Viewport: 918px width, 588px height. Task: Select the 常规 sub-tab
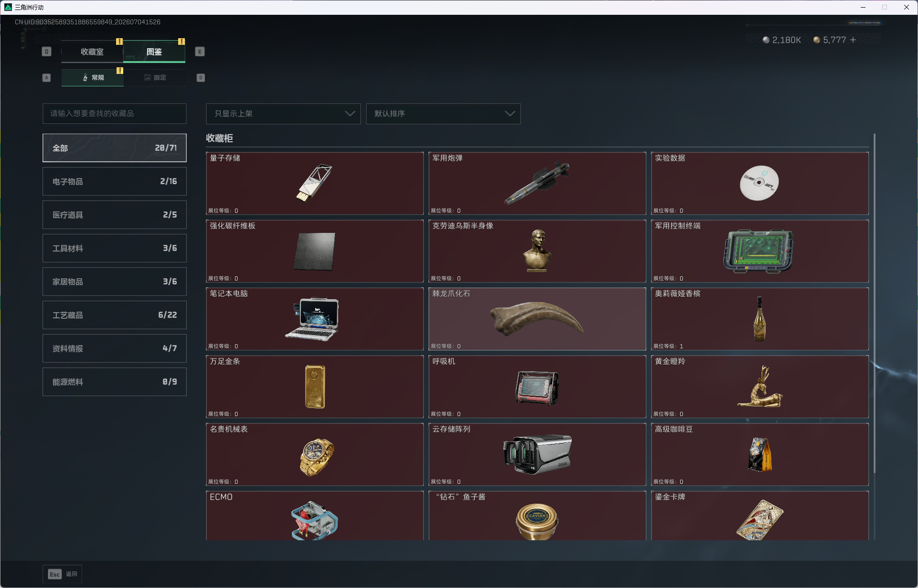[93, 77]
